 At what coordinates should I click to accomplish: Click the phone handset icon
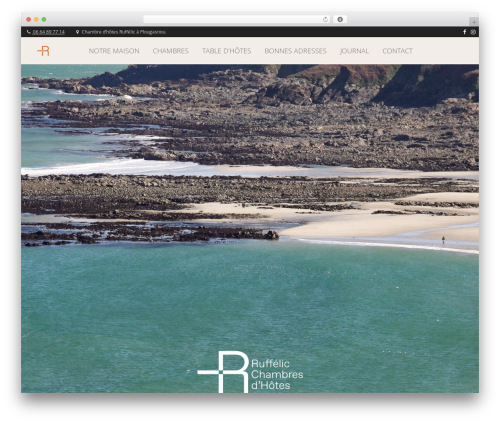pos(29,32)
